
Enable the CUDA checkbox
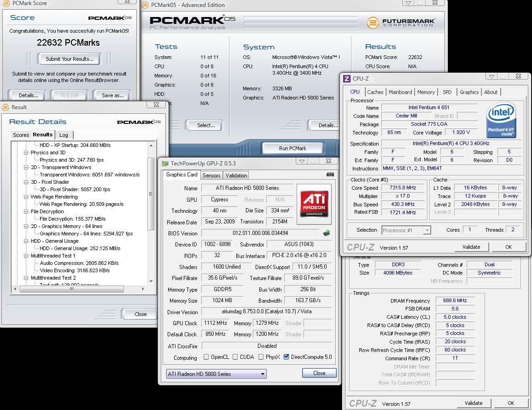point(235,357)
